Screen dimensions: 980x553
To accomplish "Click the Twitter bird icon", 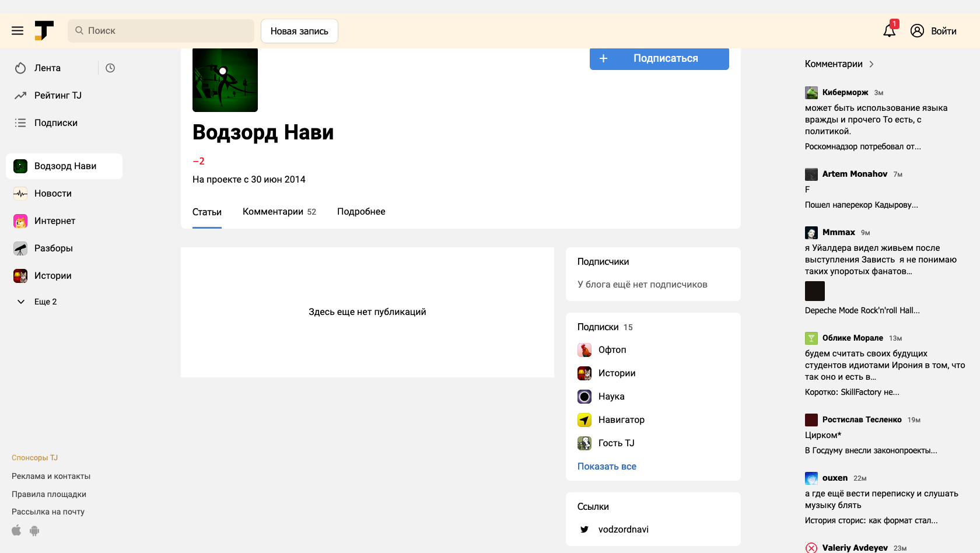I will click(x=584, y=530).
